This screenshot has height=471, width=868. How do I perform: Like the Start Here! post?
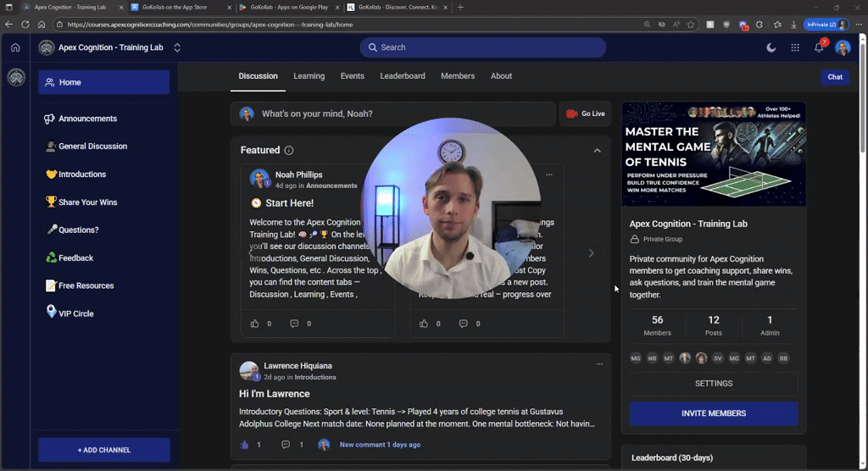pyautogui.click(x=254, y=324)
